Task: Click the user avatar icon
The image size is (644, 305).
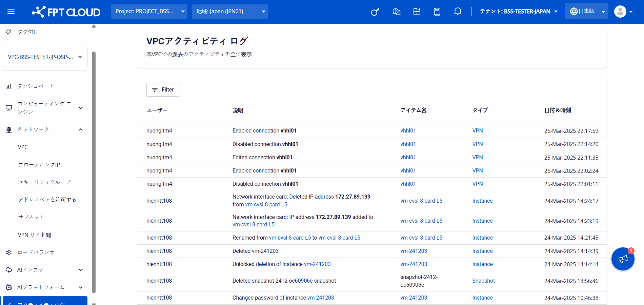Action: (620, 12)
